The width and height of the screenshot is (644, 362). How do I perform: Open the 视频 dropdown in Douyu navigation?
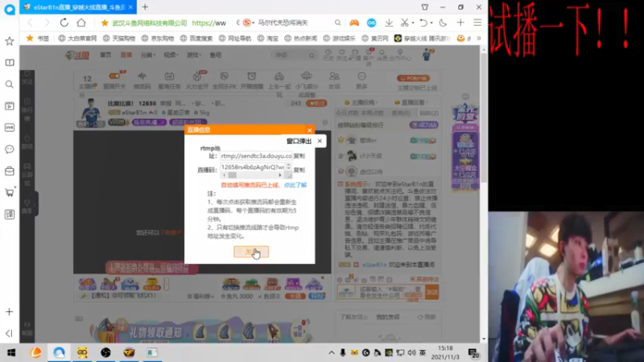171,55
